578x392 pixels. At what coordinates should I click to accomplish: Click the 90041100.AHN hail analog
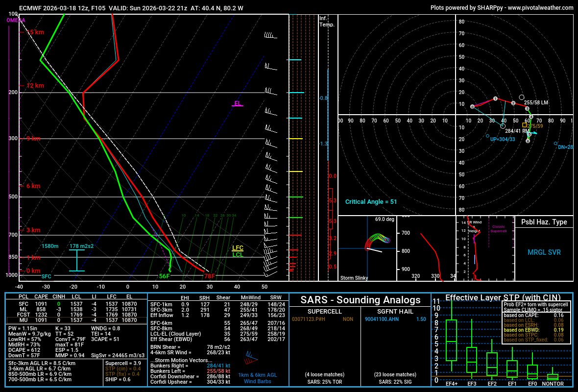tap(382, 319)
